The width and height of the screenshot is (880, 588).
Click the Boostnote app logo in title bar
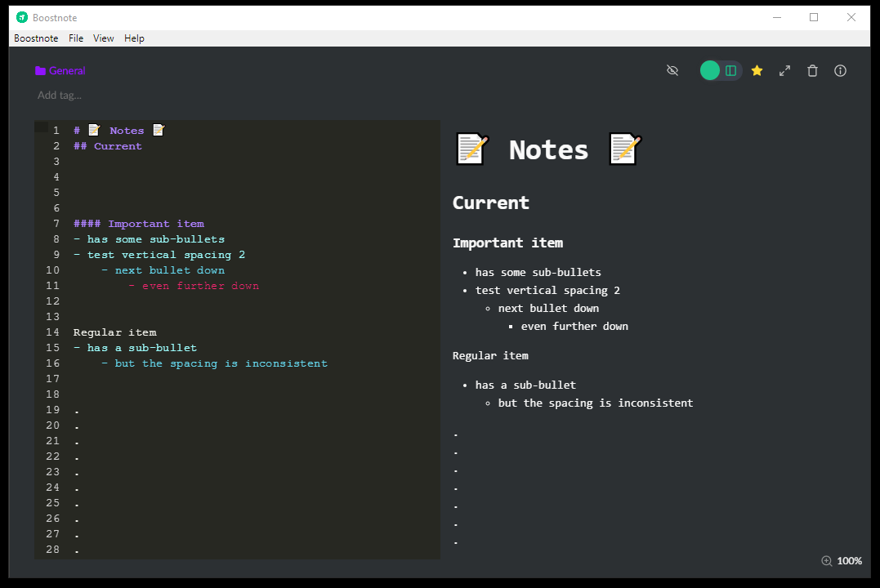pos(22,17)
